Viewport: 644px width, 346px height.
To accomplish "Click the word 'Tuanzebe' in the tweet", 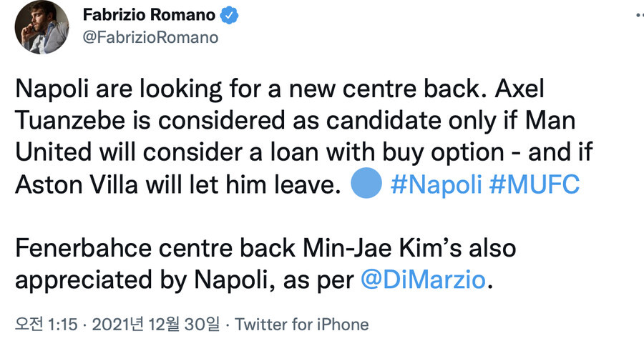I will click(x=70, y=120).
